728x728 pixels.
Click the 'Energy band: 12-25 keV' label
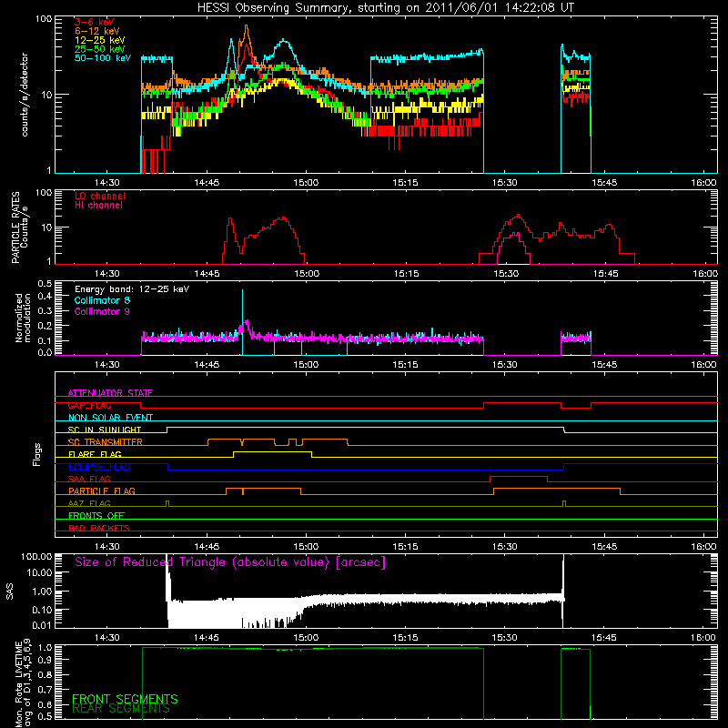coord(132,289)
